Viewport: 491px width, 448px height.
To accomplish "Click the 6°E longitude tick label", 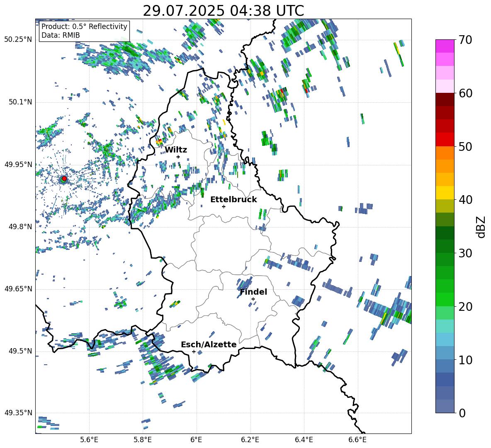I will point(196,440).
